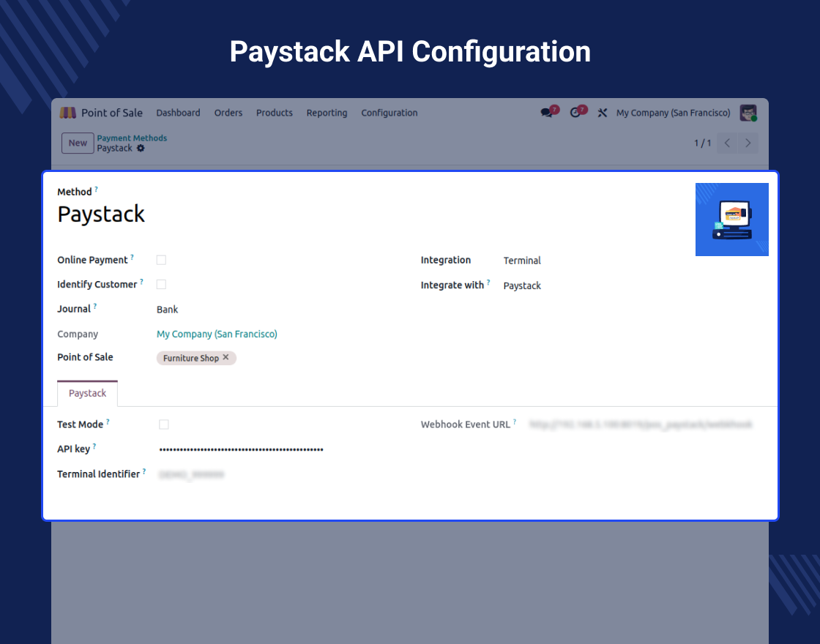Click the Journal help question mark

coord(94,307)
